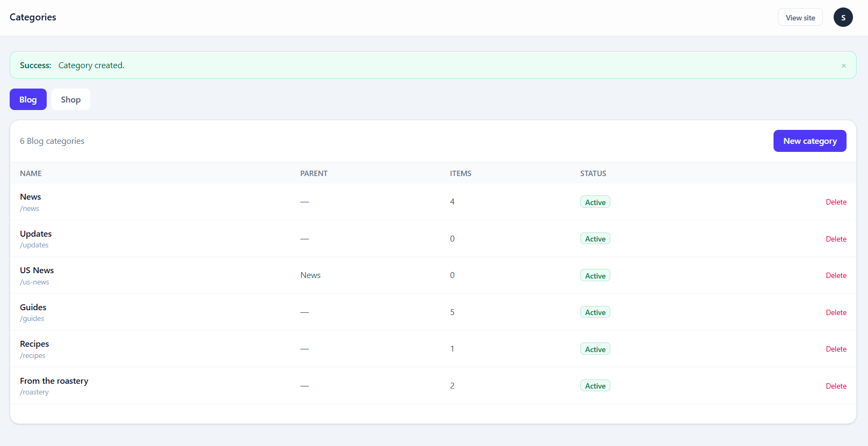The width and height of the screenshot is (868, 446).
Task: Click the Active status badge for News
Action: [x=595, y=202]
